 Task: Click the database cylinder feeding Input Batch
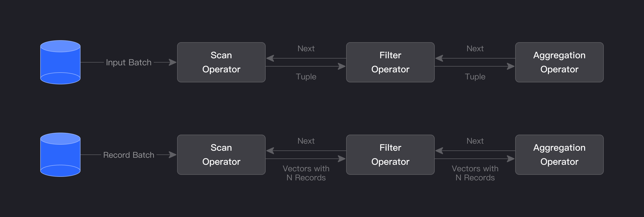coord(60,62)
